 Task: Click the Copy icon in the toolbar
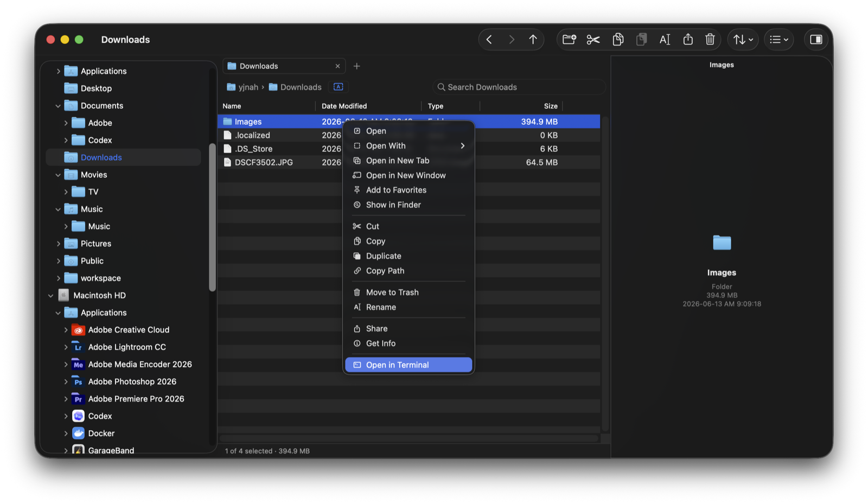click(618, 40)
